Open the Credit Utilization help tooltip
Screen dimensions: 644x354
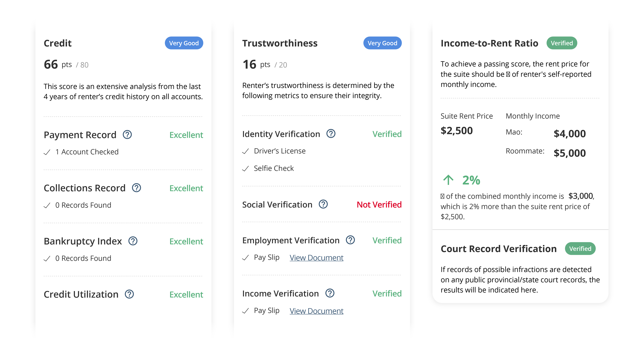pos(129,294)
